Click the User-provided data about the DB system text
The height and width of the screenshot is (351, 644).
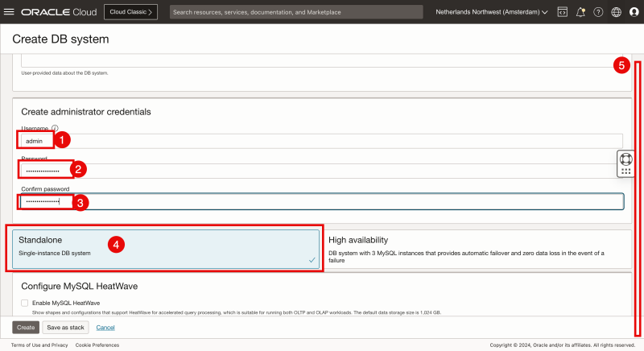pyautogui.click(x=64, y=73)
